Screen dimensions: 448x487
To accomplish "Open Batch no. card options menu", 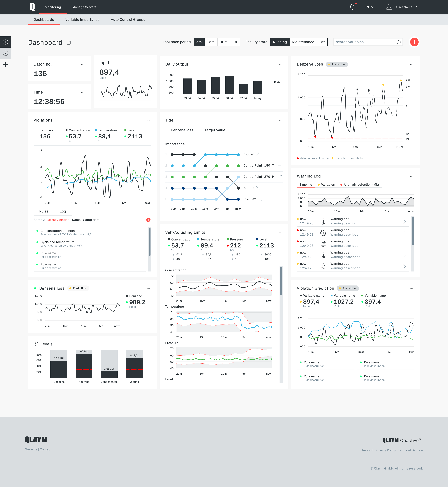I will pos(83,64).
